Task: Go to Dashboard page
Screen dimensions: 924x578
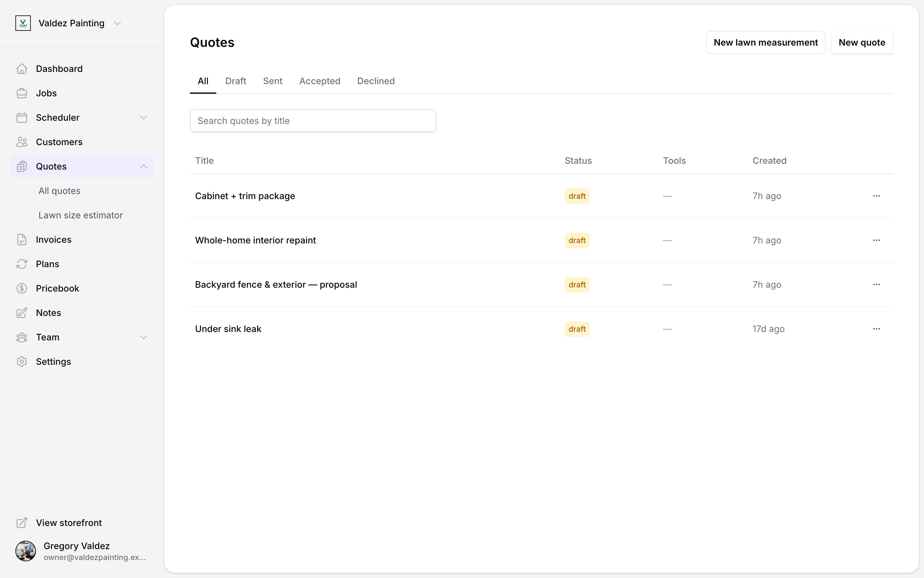Action: 82,69
